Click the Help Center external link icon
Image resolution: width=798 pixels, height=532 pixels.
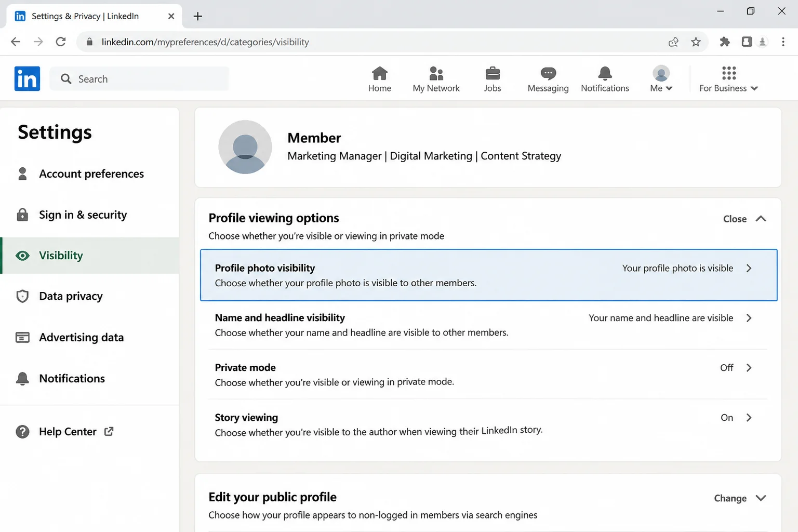pyautogui.click(x=109, y=431)
